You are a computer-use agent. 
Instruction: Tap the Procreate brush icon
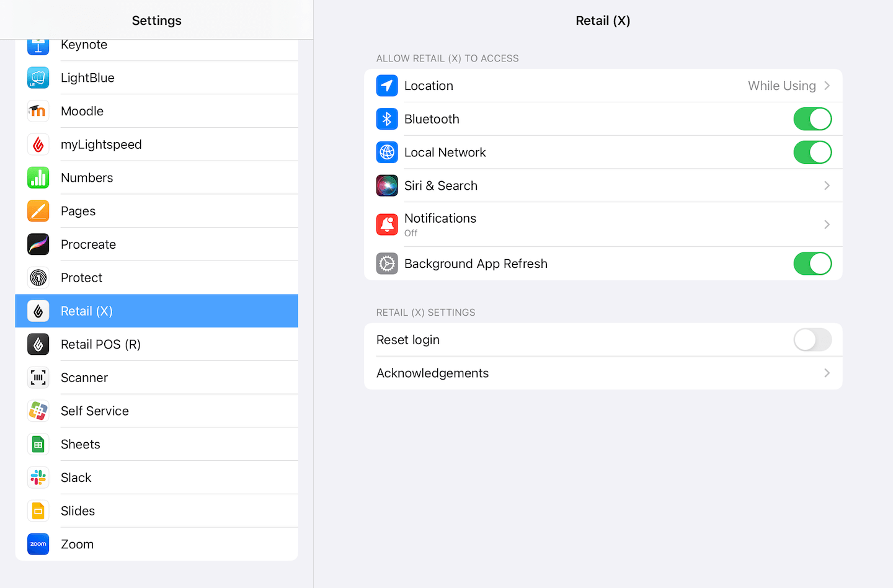coord(38,244)
